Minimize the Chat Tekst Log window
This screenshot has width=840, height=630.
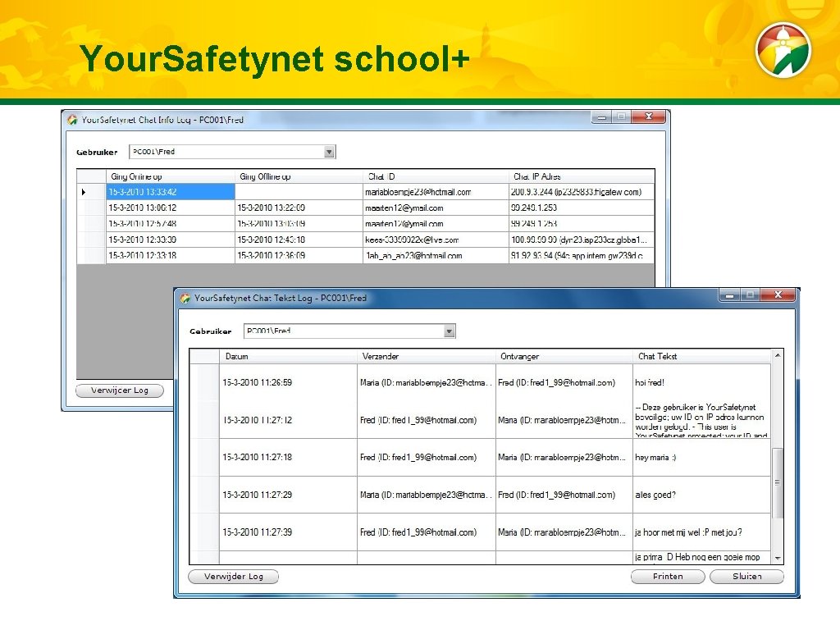point(729,295)
